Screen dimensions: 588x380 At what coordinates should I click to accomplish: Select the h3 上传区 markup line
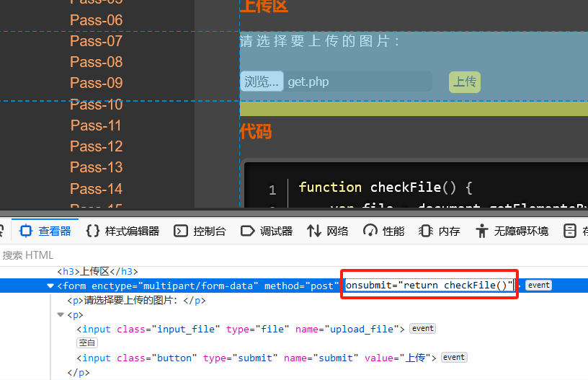pos(97,272)
